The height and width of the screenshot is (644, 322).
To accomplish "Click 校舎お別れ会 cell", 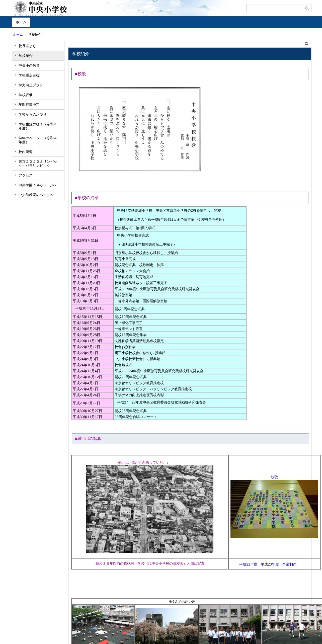I will (180, 347).
